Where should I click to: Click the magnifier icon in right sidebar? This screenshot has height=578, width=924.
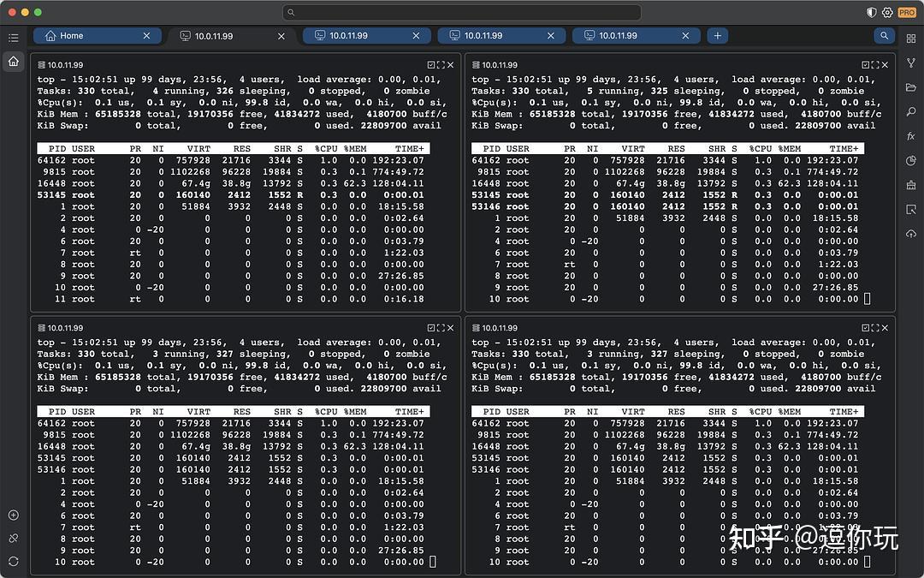[911, 111]
